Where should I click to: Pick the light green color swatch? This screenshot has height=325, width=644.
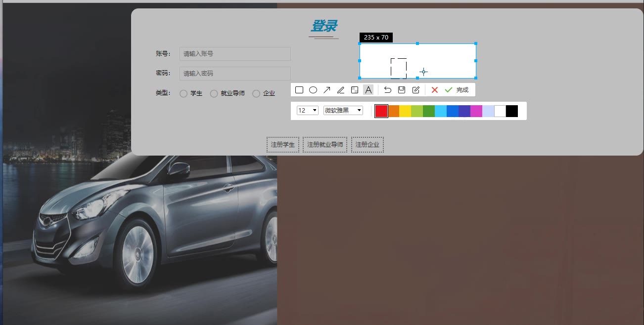pos(417,111)
